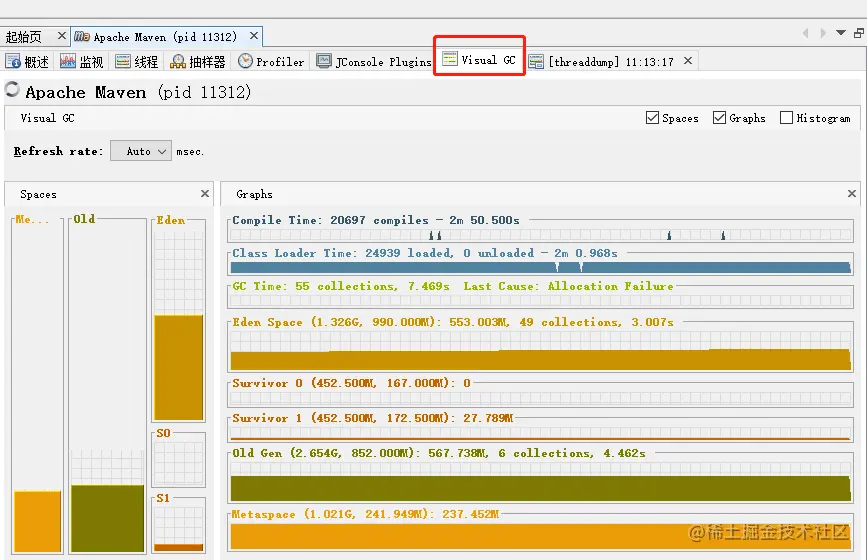Screen dimensions: 867x560
Task: Close the Apache Maven (pid 11312) tab
Action: coord(254,36)
